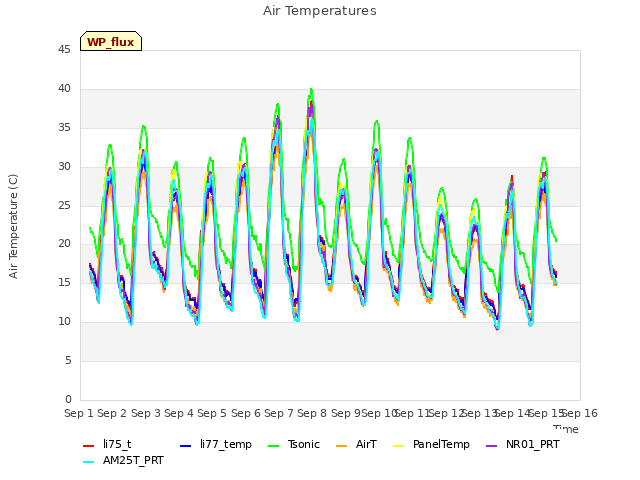The height and width of the screenshot is (480, 640).
Task: Toggle the PanelTemp series legend label
Action: pos(441,444)
